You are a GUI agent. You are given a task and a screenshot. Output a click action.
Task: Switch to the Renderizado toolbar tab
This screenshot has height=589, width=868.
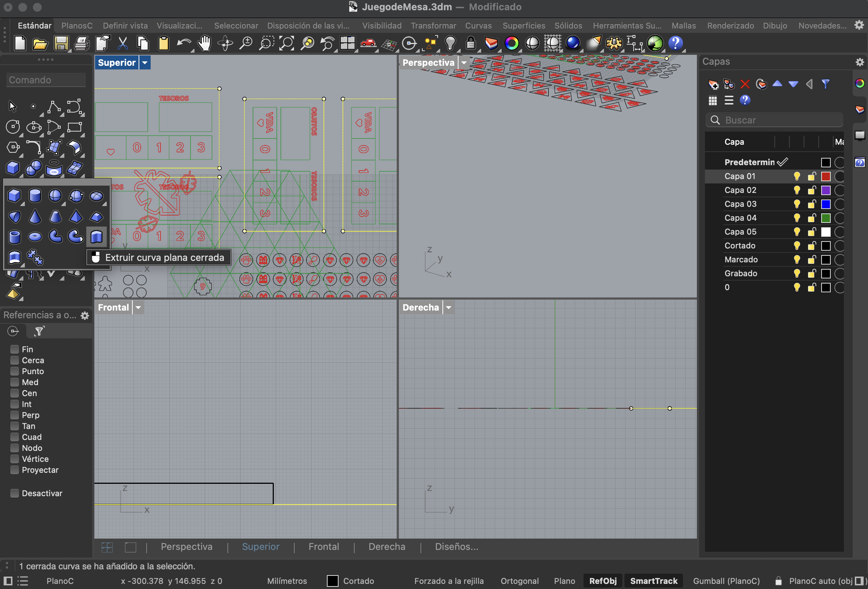tap(730, 25)
